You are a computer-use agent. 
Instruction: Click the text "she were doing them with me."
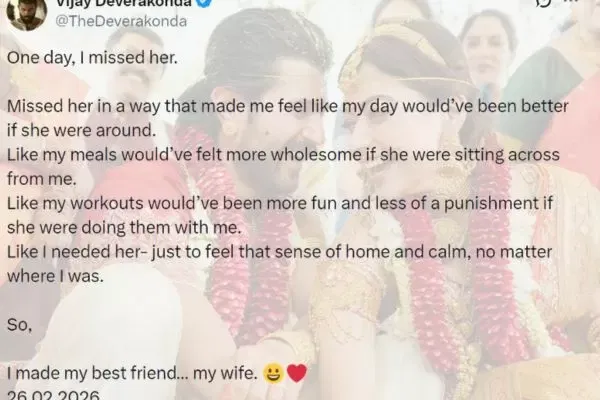click(124, 227)
